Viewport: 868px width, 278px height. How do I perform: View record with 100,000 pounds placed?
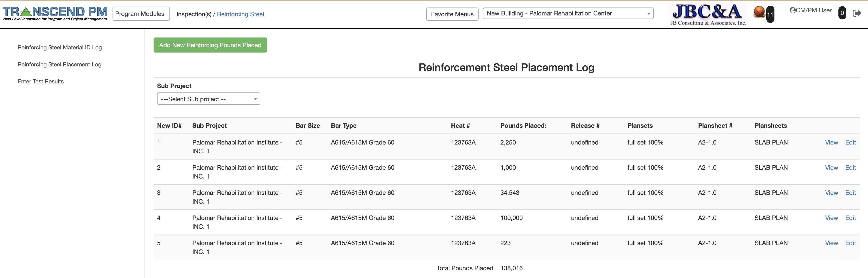tap(831, 218)
